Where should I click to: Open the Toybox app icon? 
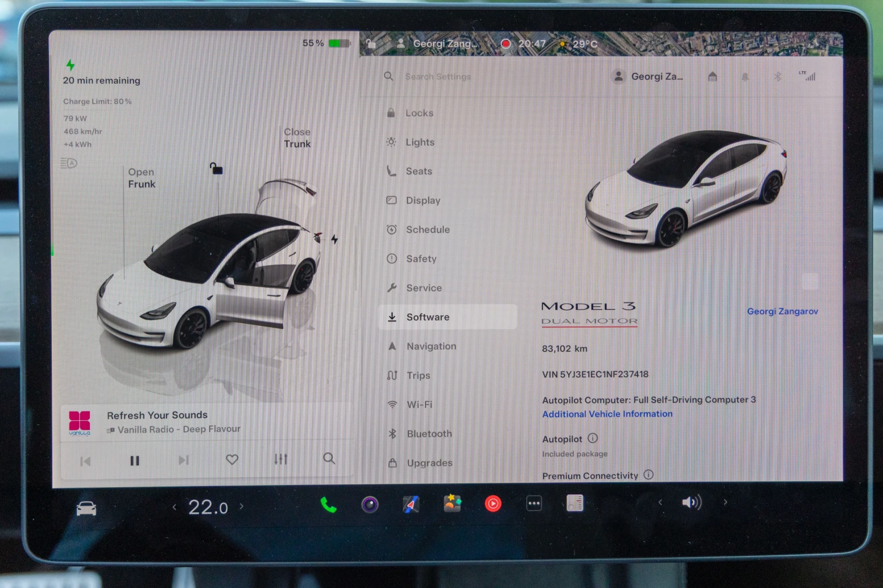(452, 504)
